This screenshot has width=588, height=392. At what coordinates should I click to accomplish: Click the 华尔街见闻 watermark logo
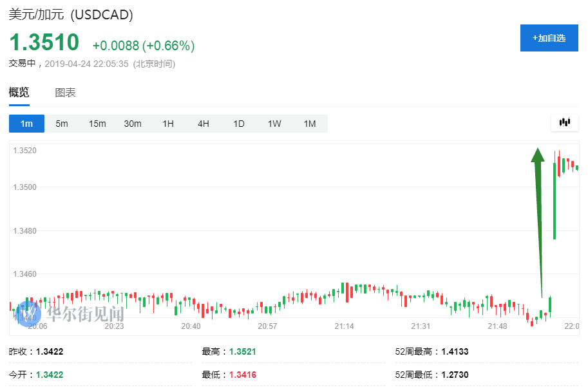[x=70, y=313]
